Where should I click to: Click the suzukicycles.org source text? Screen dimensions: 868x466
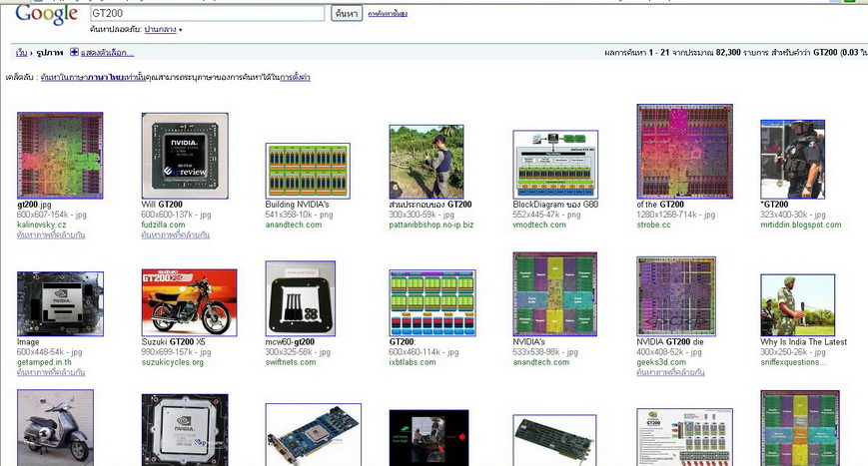172,362
